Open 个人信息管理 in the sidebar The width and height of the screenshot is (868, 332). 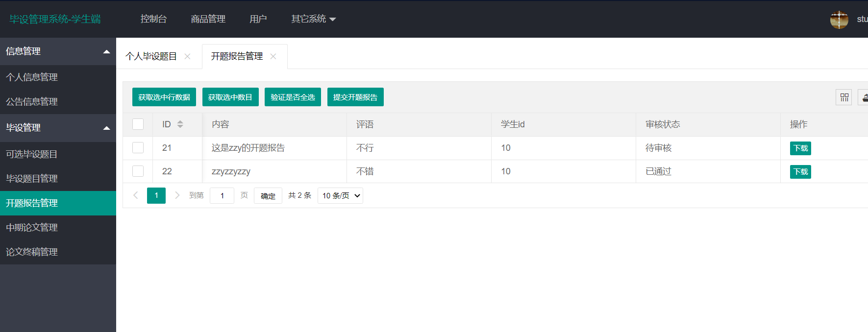click(x=58, y=77)
